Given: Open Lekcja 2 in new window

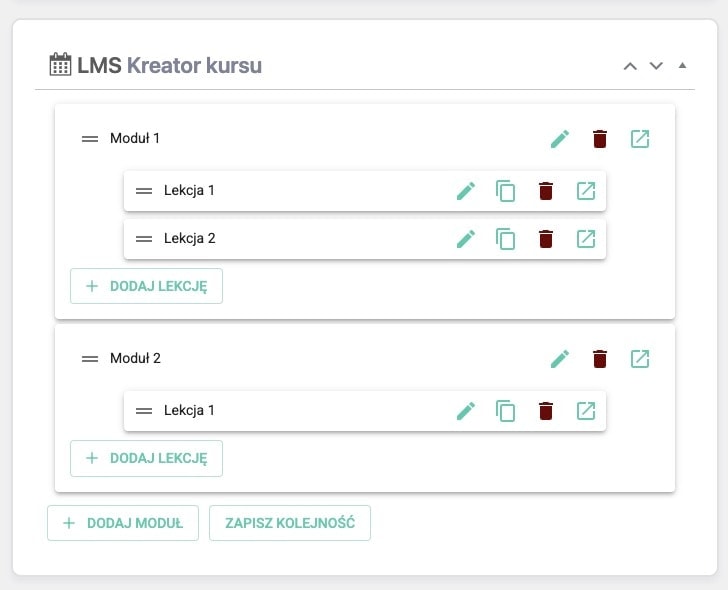Looking at the screenshot, I should [x=586, y=239].
